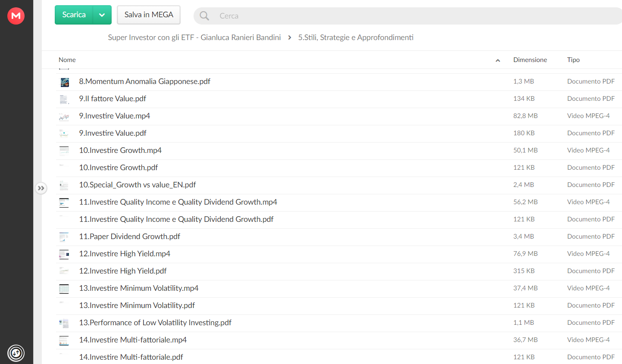The width and height of the screenshot is (622, 364).
Task: Open Super Investor con gli ETF breadcrumb
Action: pos(194,37)
